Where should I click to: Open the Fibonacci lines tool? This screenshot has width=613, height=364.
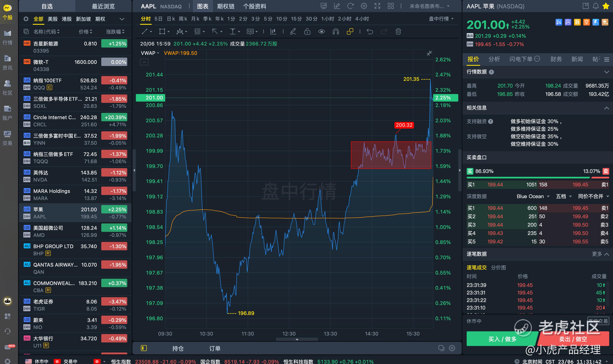pyautogui.click(x=197, y=31)
